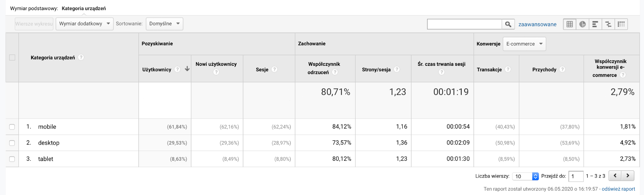The height and width of the screenshot is (195, 644).
Task: Tick the checkbox for the mobile row
Action: point(12,127)
